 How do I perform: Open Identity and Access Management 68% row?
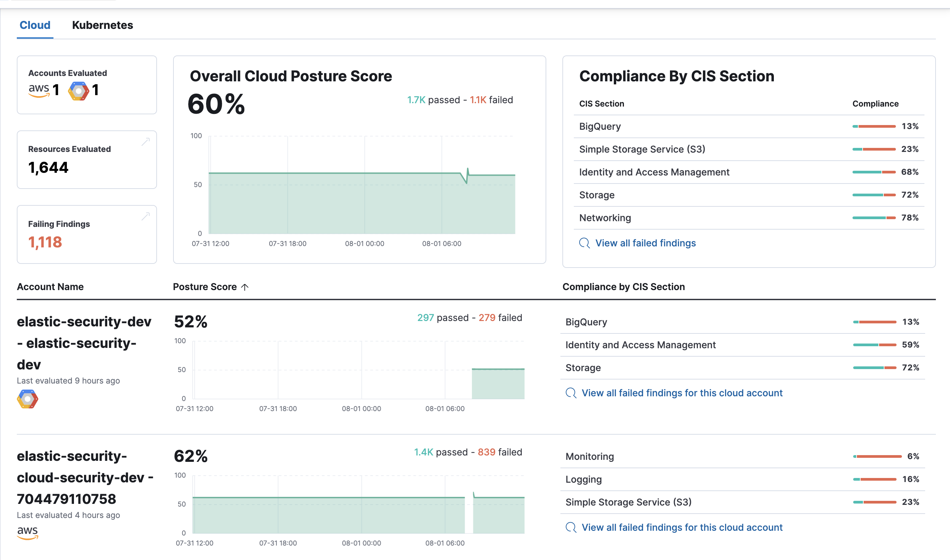(x=749, y=172)
